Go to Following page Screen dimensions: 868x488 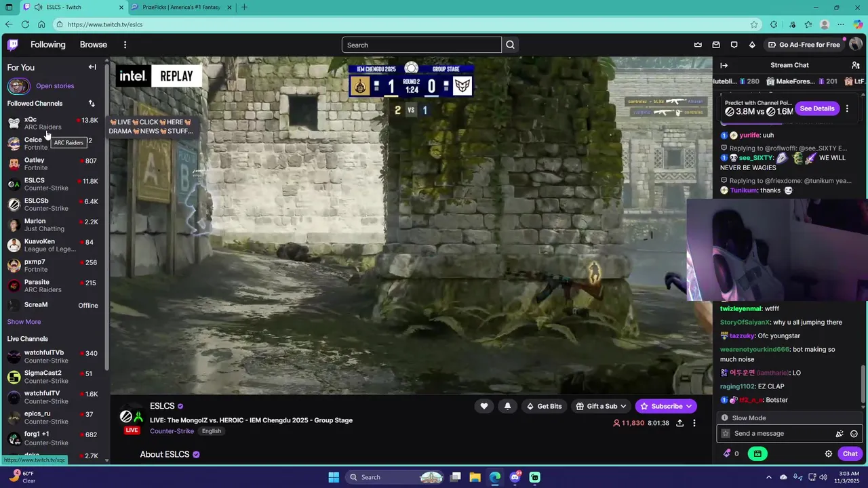coord(48,45)
